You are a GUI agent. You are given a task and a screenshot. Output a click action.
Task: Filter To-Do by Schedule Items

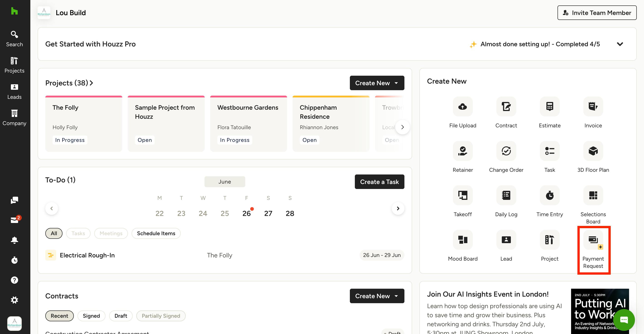(156, 233)
